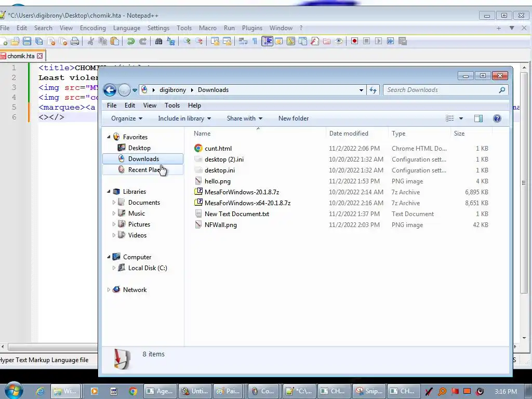Viewport: 532px width, 399px height.
Task: Click the Save All icon in Notepad++
Action: click(x=39, y=41)
